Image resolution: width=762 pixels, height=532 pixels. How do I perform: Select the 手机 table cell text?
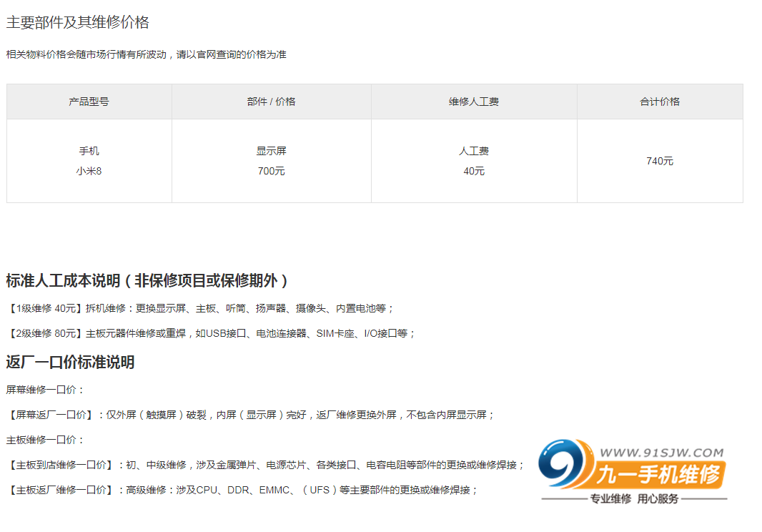click(x=89, y=152)
